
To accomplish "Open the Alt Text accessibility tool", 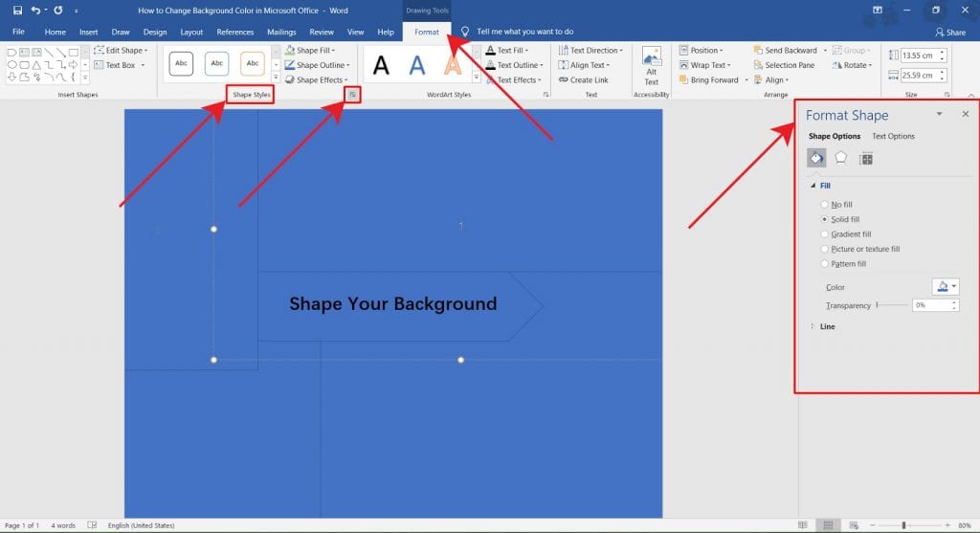I will [x=651, y=66].
